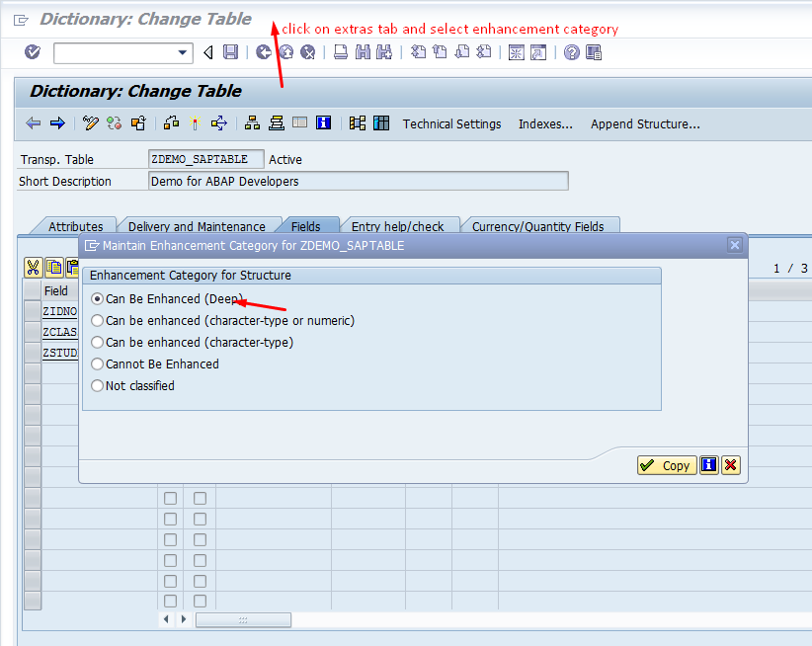The height and width of the screenshot is (646, 812).
Task: Select the Find binoculars icon
Action: (x=362, y=52)
